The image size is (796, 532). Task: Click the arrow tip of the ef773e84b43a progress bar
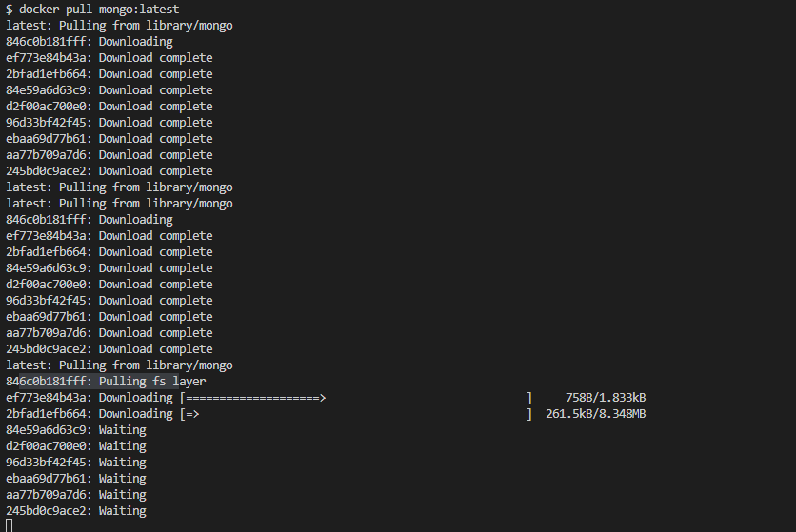tap(323, 398)
